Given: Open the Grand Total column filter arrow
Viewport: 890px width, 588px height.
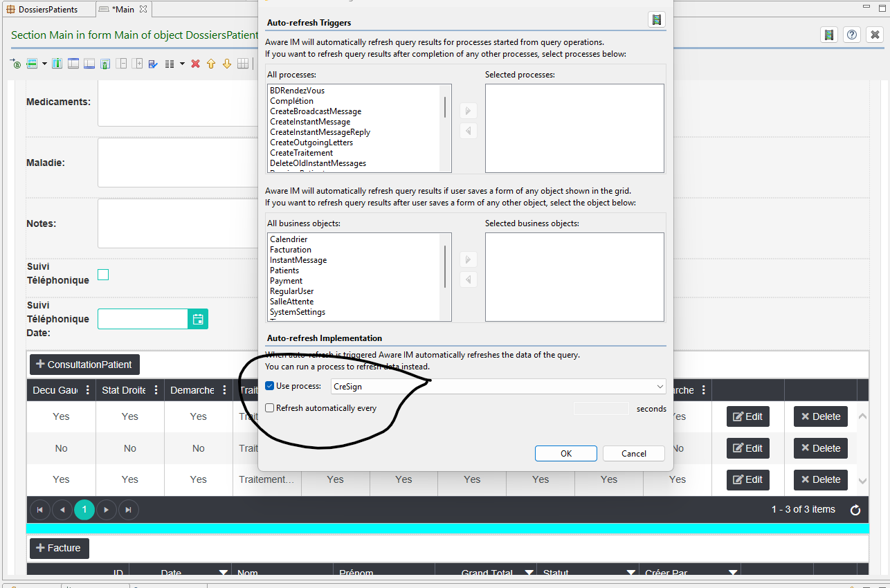Looking at the screenshot, I should coord(529,573).
